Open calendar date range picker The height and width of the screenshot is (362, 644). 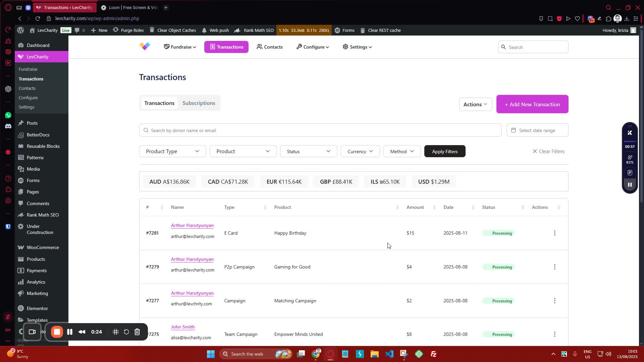[x=537, y=130]
